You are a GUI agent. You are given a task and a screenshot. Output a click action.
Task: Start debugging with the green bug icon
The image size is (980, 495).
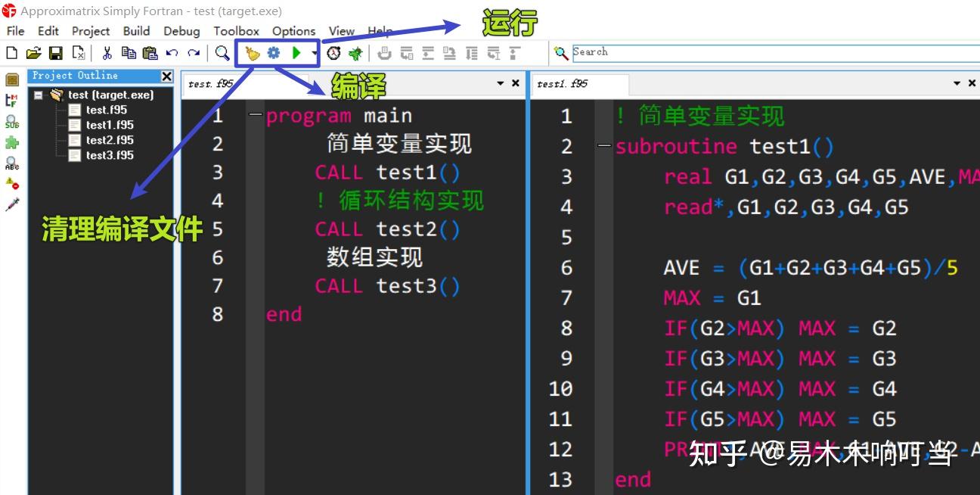[355, 53]
